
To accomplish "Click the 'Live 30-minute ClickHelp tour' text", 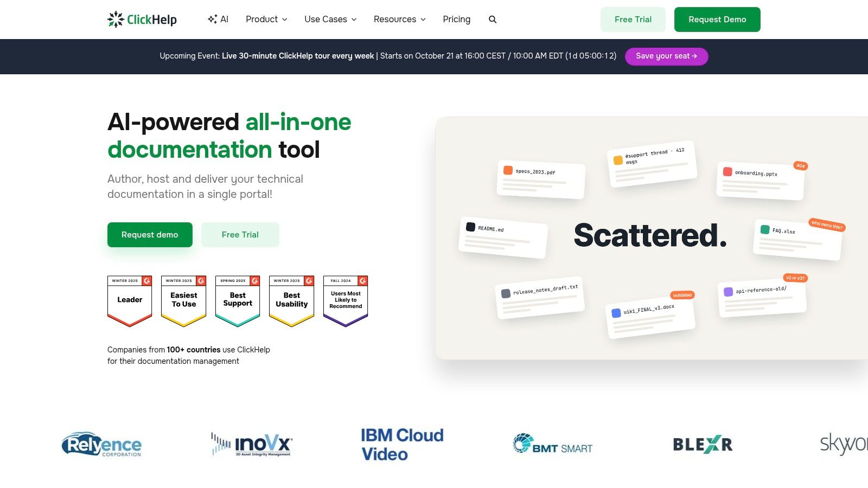I will (x=298, y=56).
